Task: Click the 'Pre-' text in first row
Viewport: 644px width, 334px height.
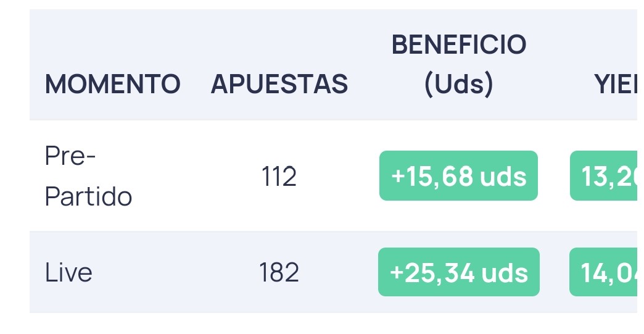Action: point(70,156)
